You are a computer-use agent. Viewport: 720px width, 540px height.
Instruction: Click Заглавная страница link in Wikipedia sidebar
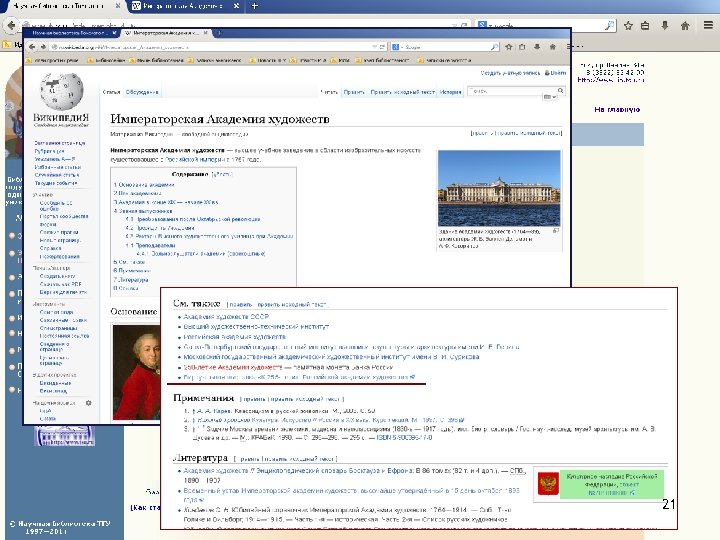point(60,143)
